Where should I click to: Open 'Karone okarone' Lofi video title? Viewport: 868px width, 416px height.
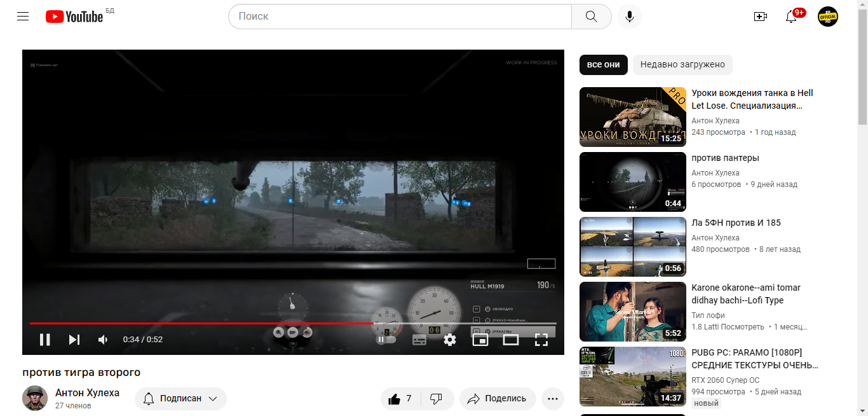pyautogui.click(x=746, y=294)
